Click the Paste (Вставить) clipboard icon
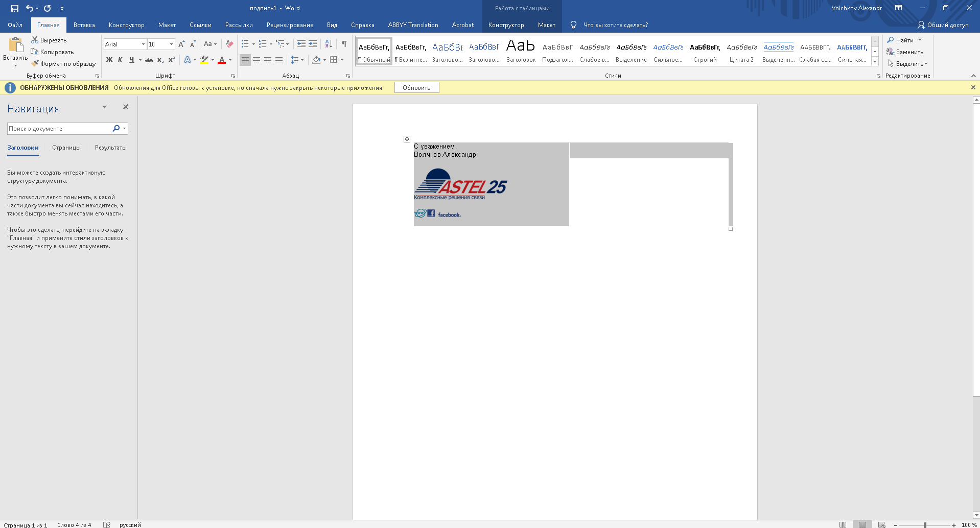 [x=16, y=45]
